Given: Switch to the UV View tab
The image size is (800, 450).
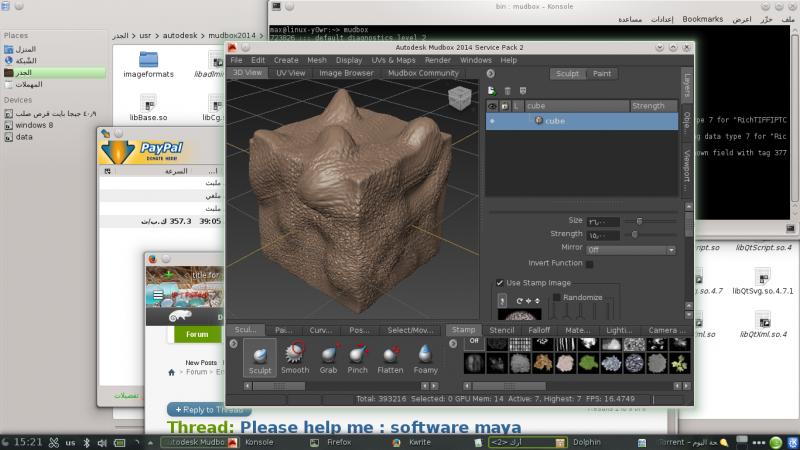Looking at the screenshot, I should coord(290,73).
